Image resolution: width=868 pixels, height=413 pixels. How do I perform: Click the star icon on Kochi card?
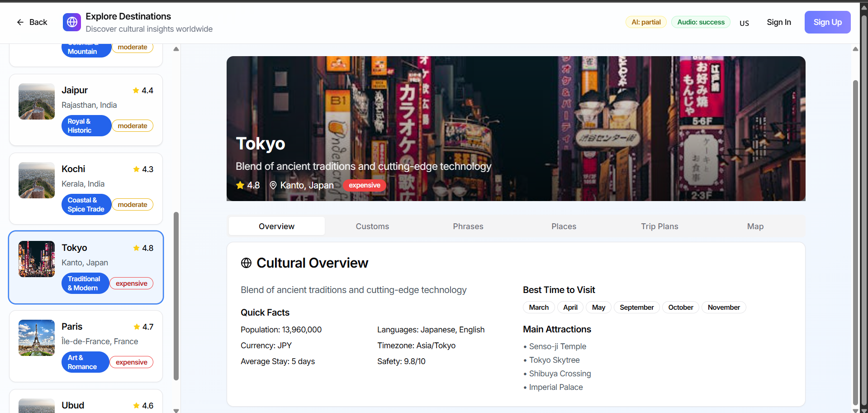click(x=136, y=169)
